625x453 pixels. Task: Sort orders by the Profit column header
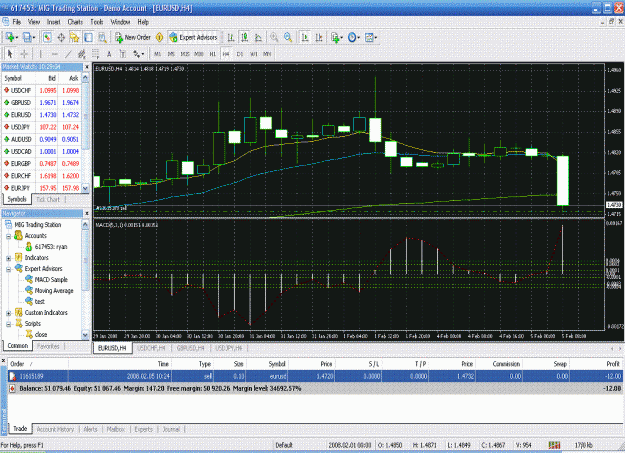[x=596, y=364]
